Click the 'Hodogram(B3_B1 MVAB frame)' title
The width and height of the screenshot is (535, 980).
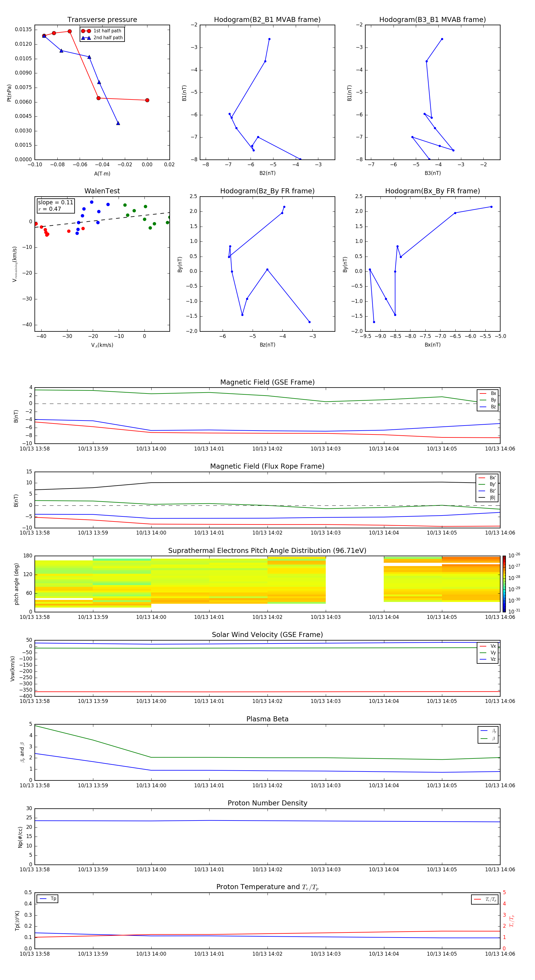pos(432,20)
